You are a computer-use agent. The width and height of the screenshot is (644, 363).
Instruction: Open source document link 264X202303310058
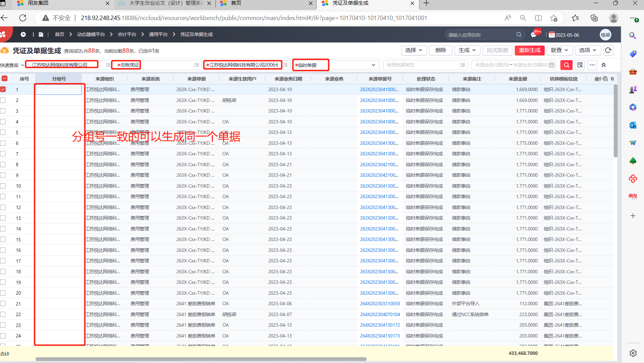(x=380, y=304)
